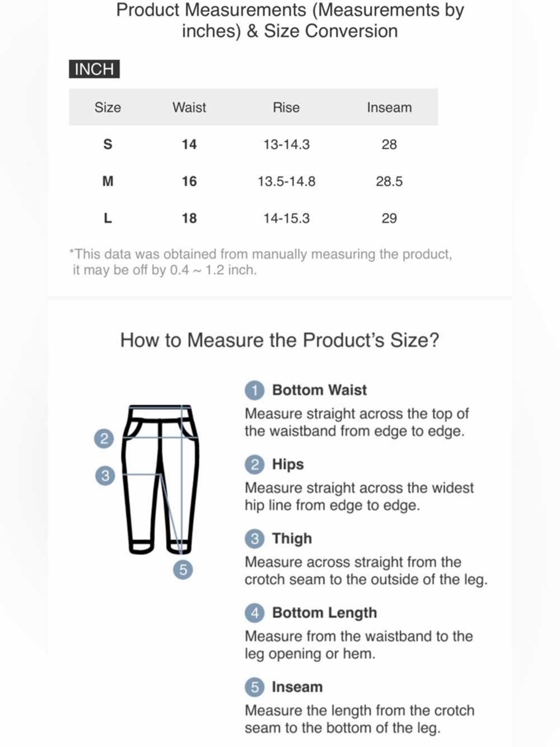Select the numbered circle 1 Bottom Waist icon
The image size is (560, 747).
coord(254,390)
